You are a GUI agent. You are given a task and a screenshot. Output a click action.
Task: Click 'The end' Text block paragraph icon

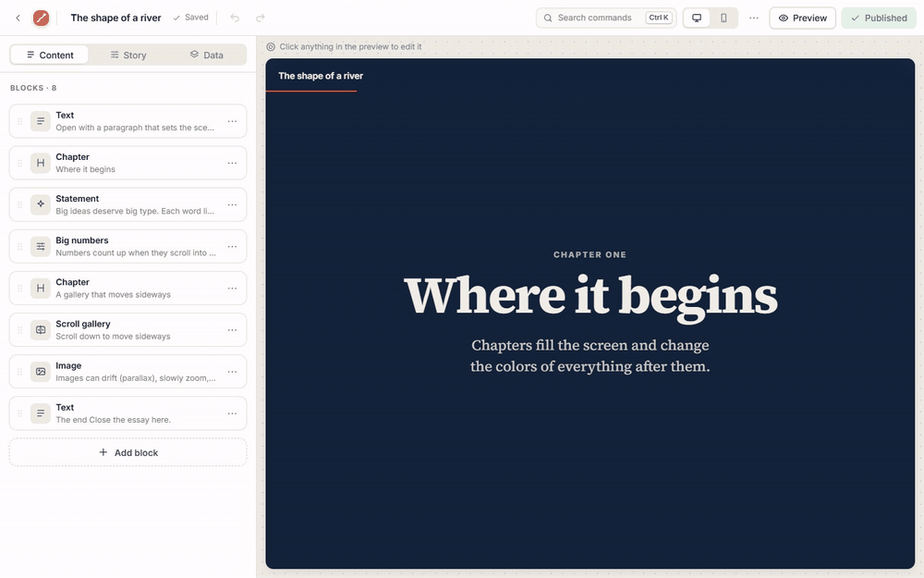click(40, 413)
